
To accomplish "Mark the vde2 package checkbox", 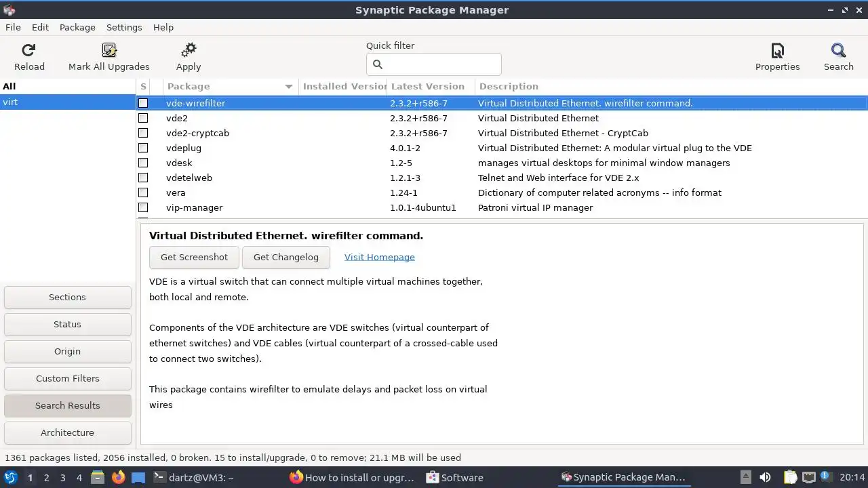I will point(143,118).
